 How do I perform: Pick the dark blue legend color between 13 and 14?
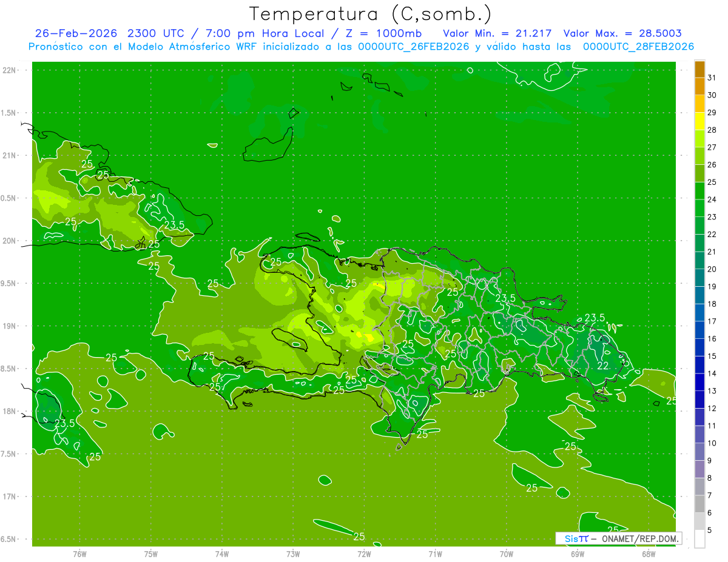pos(699,382)
